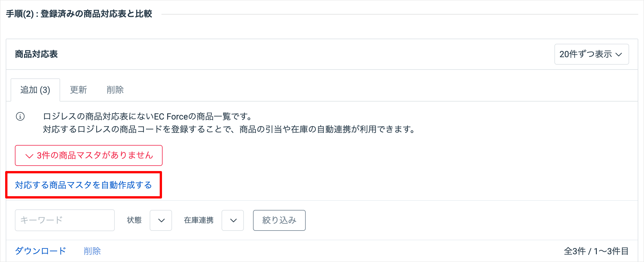Screen dimensions: 644x262
Task: Open the 20件ずつ表示 page size dropdown
Action: (x=591, y=54)
